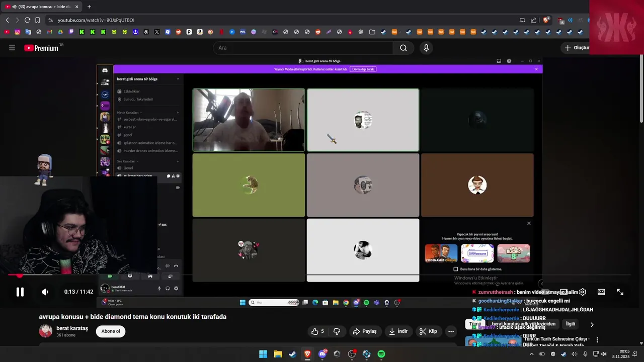This screenshot has height=362, width=644.
Task: Reload the page with the refresh icon
Action: (x=27, y=20)
